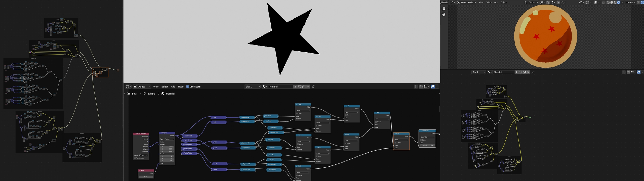644x181 pixels.
Task: Click the material user count 2 in center editor
Action: tap(295, 87)
